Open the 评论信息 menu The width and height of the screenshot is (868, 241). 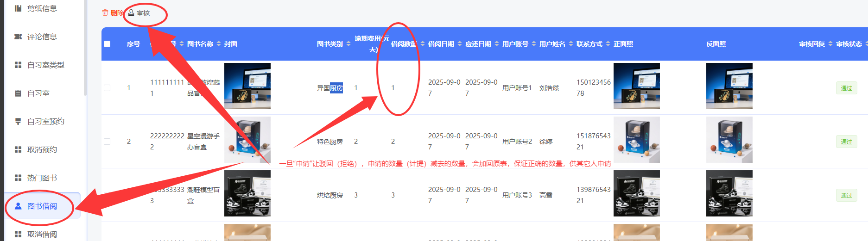(x=42, y=37)
